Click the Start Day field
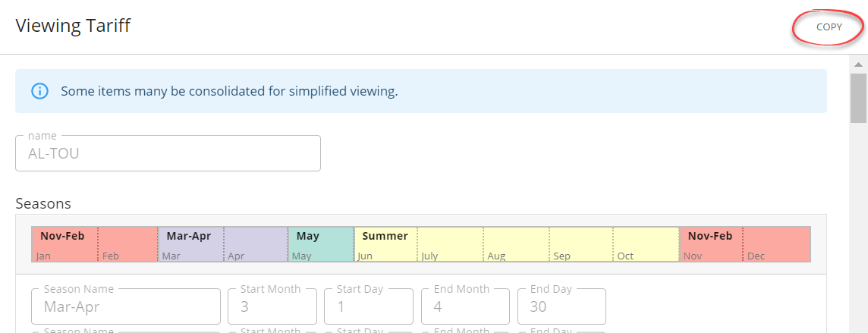Image resolution: width=868 pixels, height=333 pixels. tap(369, 306)
